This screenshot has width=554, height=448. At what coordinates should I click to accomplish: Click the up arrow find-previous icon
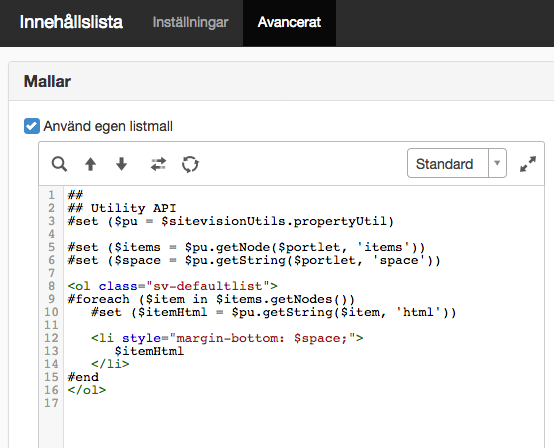point(90,164)
